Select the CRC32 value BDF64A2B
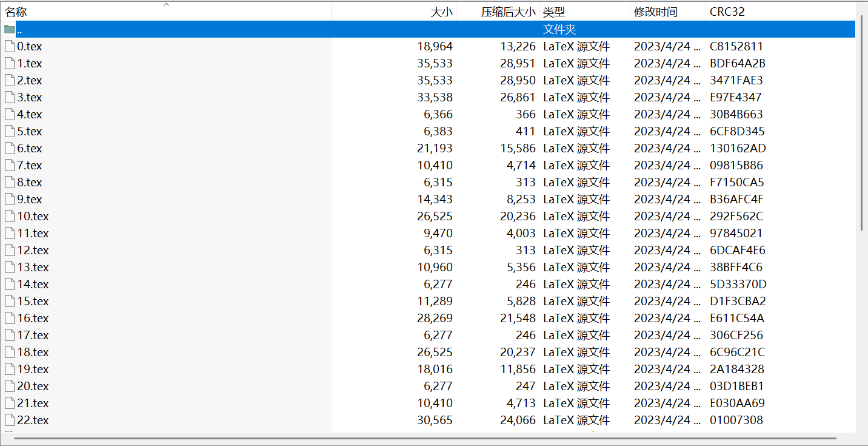Viewport: 868px width, 446px height. pos(738,63)
